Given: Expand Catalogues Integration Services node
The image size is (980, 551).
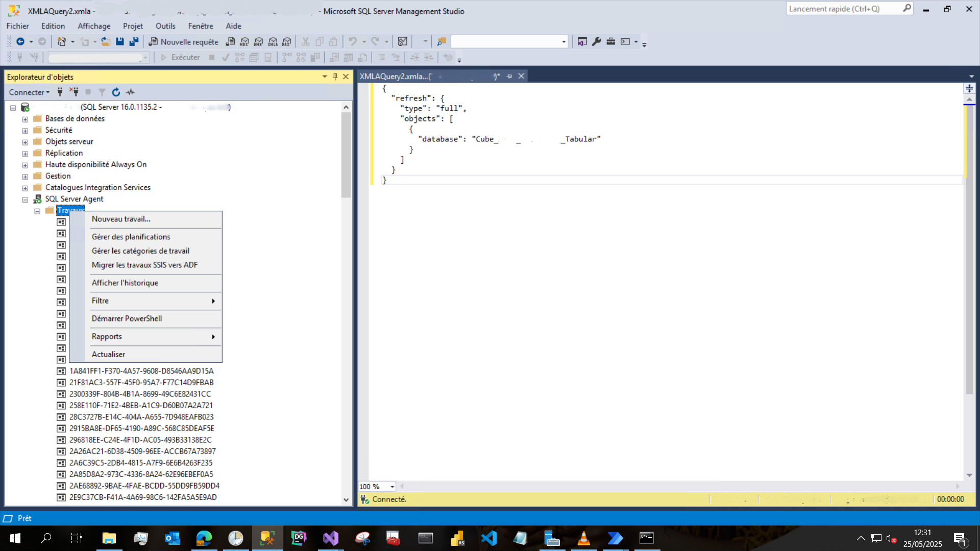Looking at the screenshot, I should [25, 188].
